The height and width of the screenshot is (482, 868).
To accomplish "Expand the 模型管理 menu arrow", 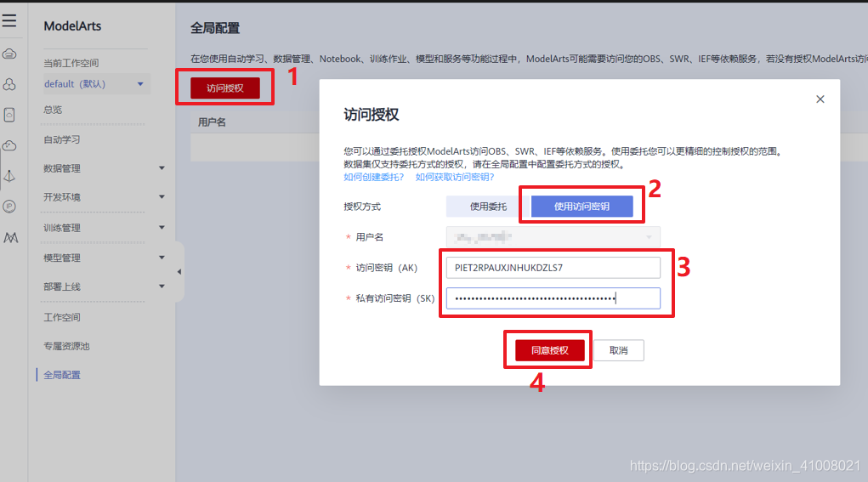I will click(162, 258).
